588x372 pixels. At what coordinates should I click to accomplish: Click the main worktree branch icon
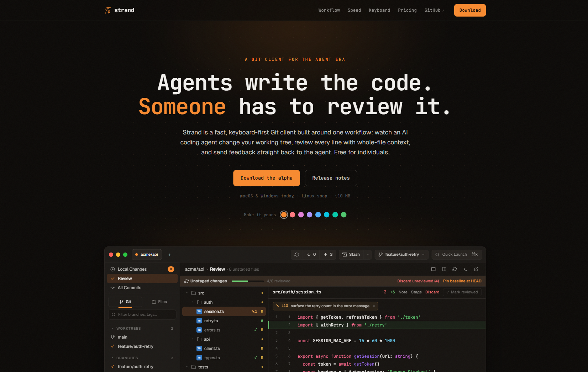coord(112,337)
